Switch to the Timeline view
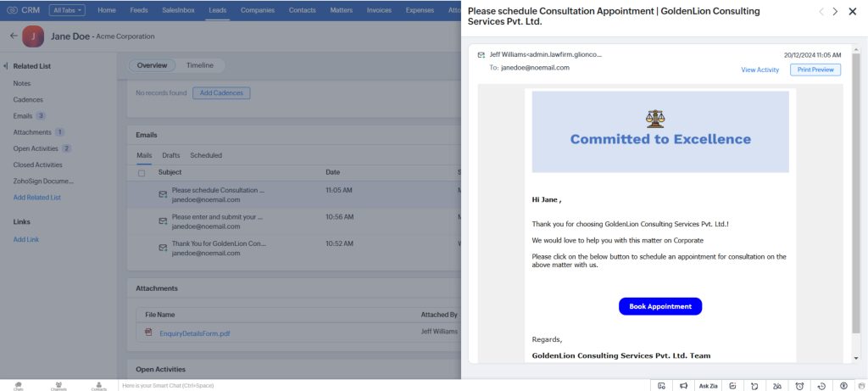This screenshot has width=868, height=391. [x=200, y=65]
